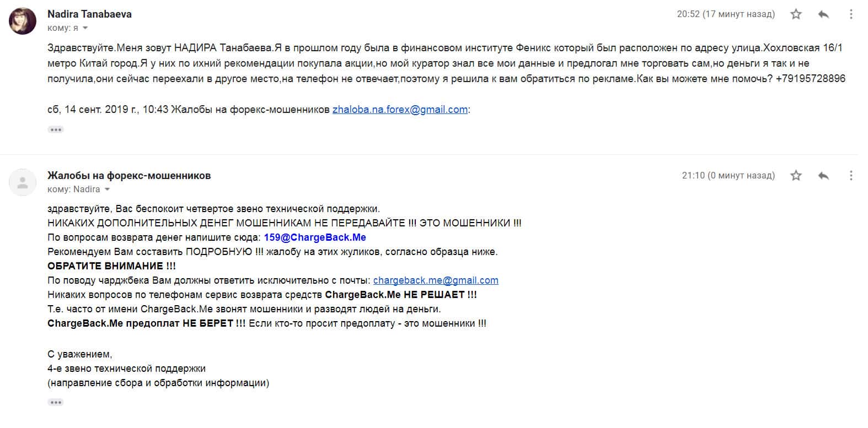Click the default gray sender avatar

click(23, 182)
